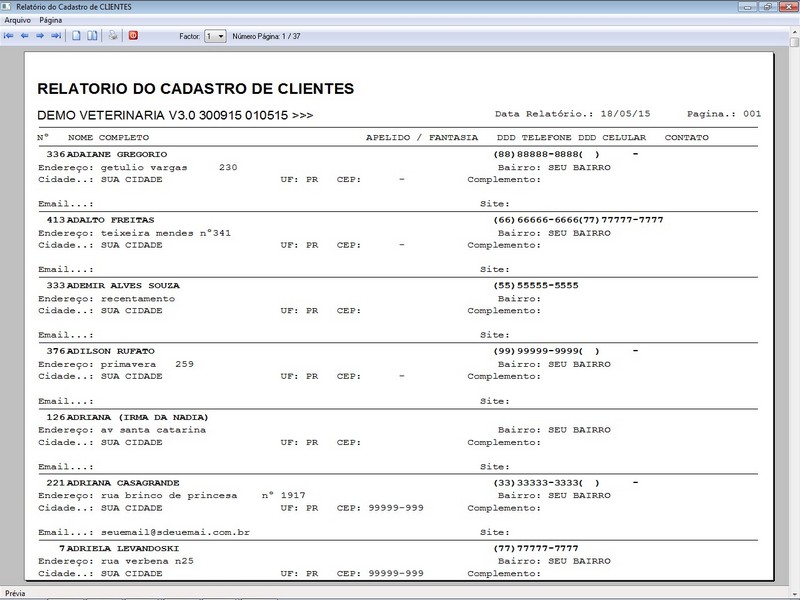Go to previous page arrow icon
Viewport: 800px width, 600px height.
(x=24, y=36)
